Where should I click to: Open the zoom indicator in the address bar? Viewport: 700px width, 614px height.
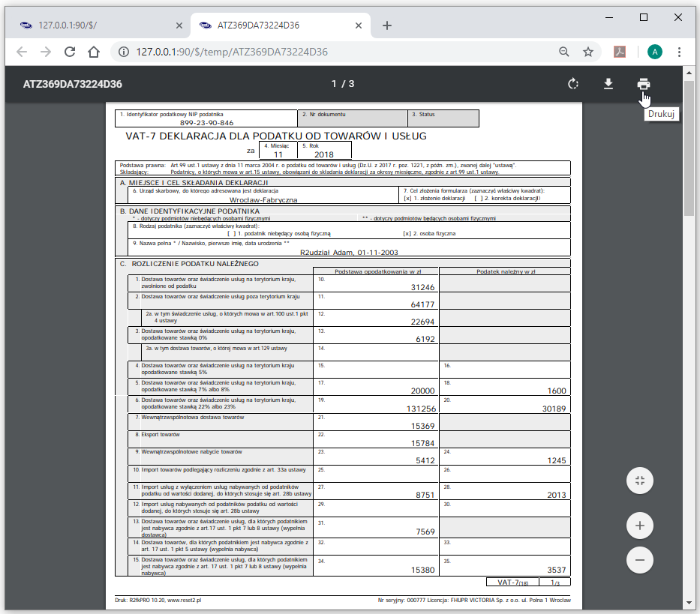tap(564, 52)
